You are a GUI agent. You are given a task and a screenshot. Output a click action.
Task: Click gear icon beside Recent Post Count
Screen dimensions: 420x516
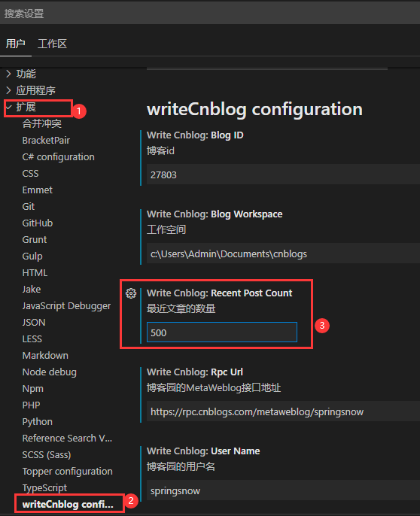point(131,293)
